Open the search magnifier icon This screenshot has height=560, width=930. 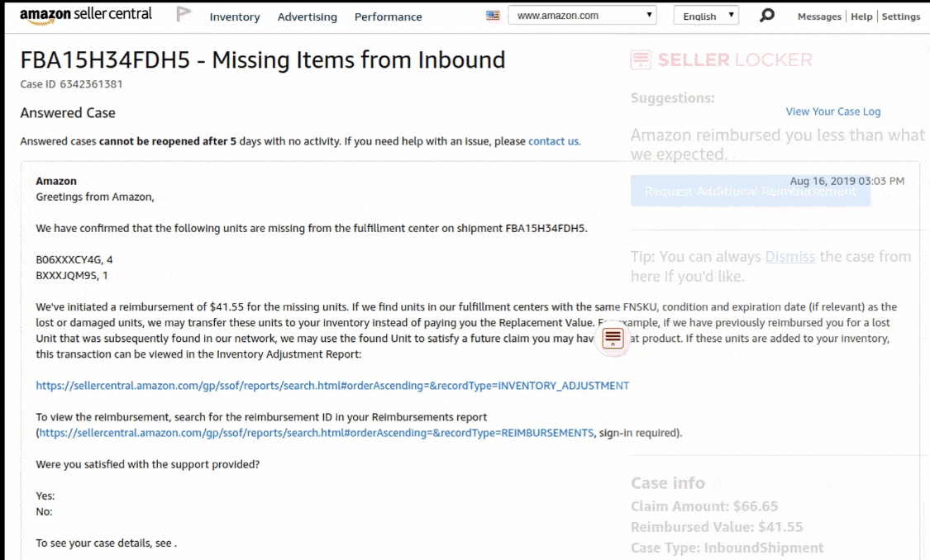(767, 15)
